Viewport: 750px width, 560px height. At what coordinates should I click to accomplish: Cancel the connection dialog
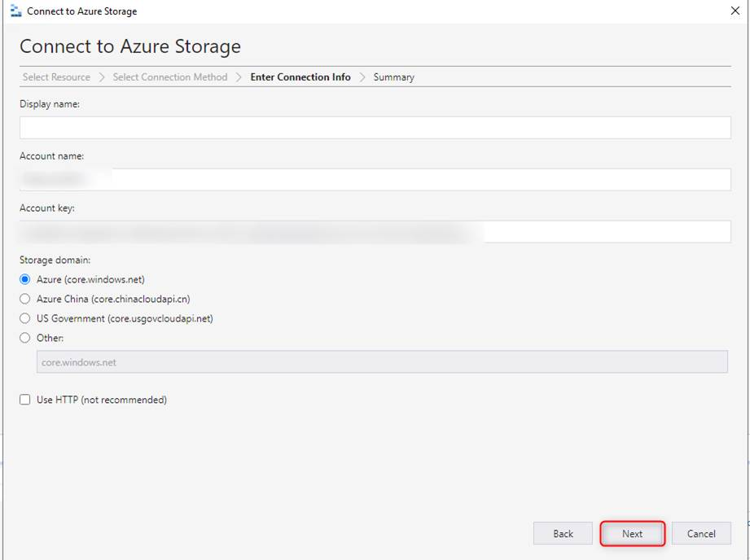tap(700, 534)
